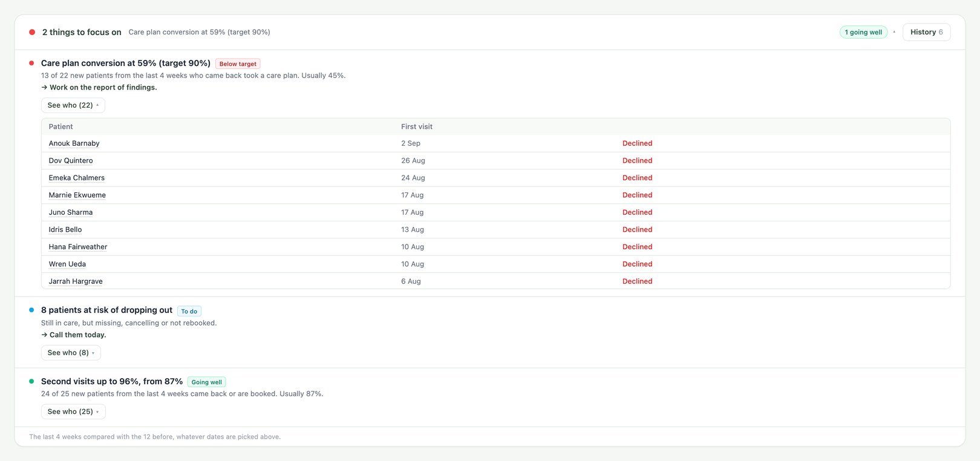Click the 'Below target' badge
This screenshot has width=980, height=461.
[238, 64]
